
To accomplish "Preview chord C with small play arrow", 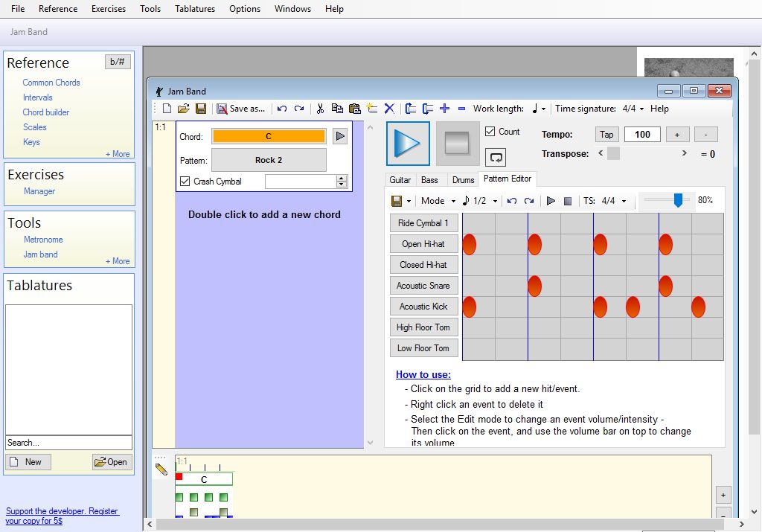I will pos(339,136).
